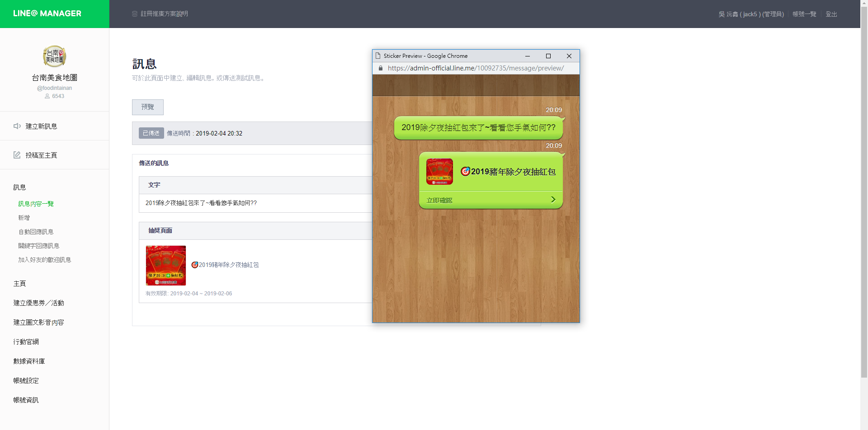Click the 傳送時間 2019-02-04 20:32 text
Screen dimensions: 868x430
204,133
